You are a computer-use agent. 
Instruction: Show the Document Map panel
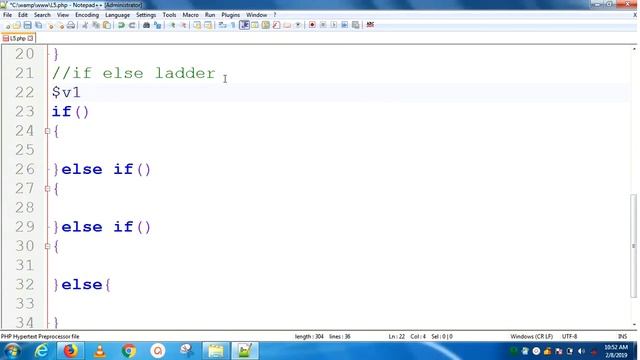(266, 25)
